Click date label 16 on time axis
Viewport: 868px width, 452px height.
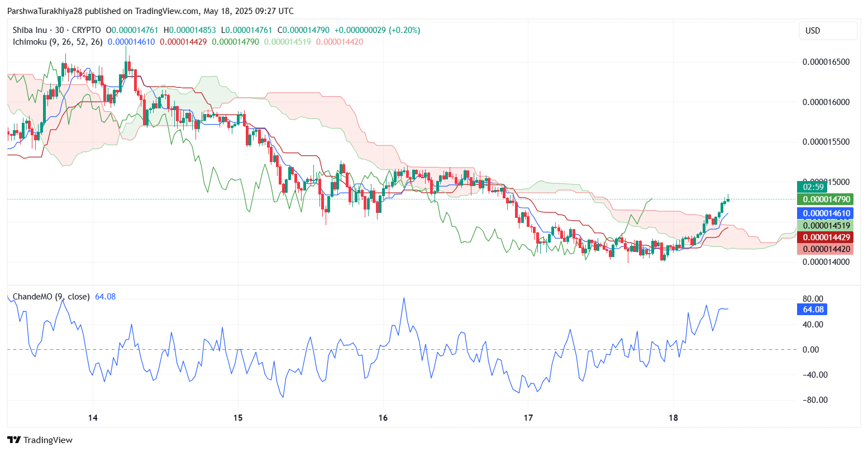pyautogui.click(x=383, y=417)
